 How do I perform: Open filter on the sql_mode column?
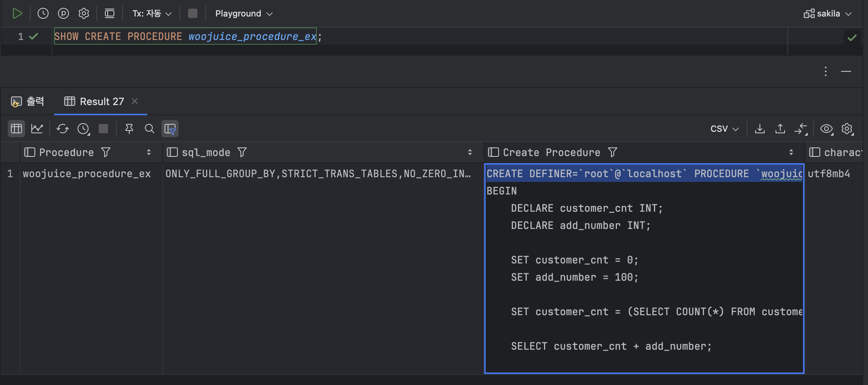242,152
